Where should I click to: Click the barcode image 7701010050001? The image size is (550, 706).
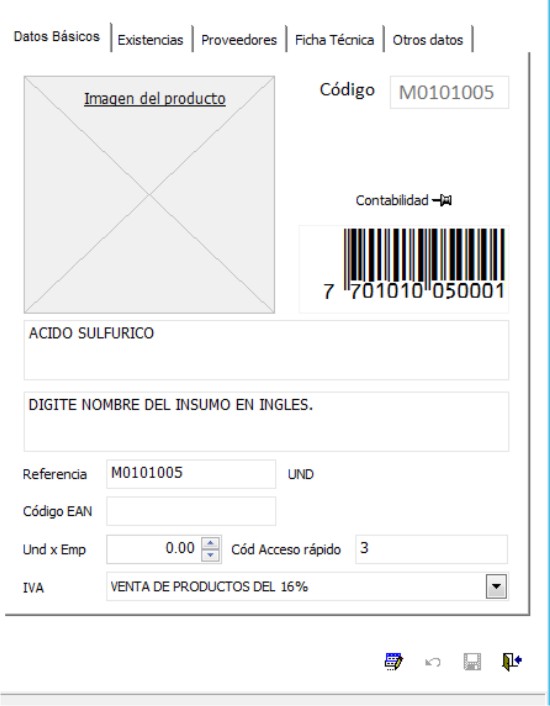point(404,269)
